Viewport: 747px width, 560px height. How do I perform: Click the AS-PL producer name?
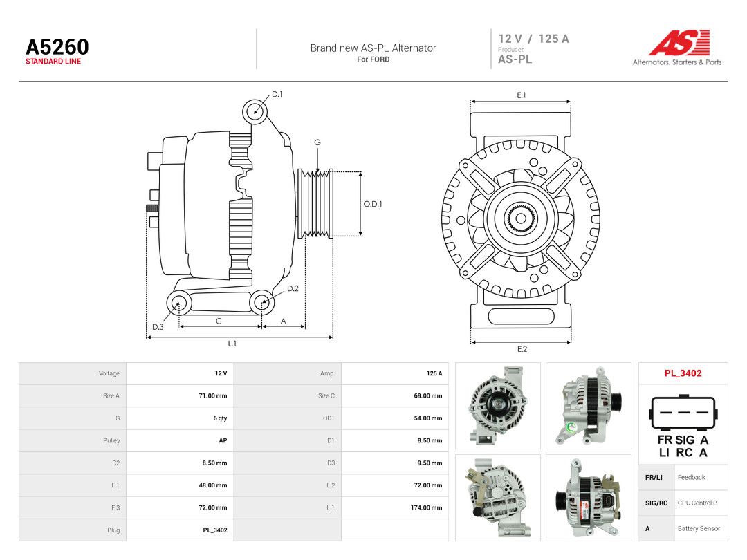point(515,59)
